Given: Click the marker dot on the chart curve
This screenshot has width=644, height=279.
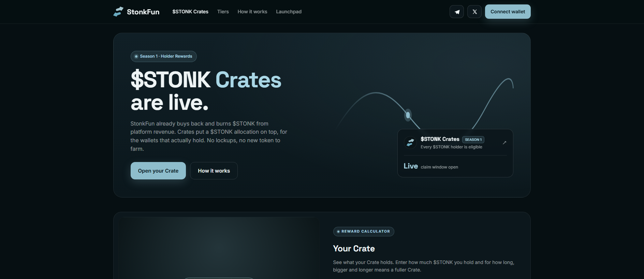Looking at the screenshot, I should click(408, 115).
